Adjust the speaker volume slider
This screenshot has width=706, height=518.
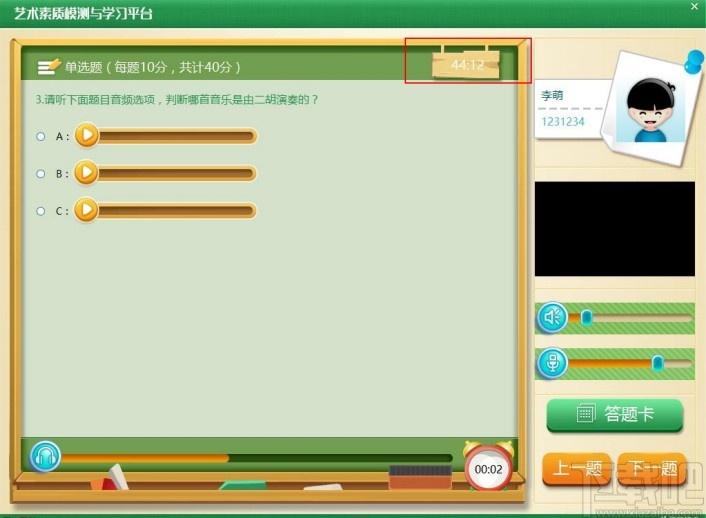point(586,318)
